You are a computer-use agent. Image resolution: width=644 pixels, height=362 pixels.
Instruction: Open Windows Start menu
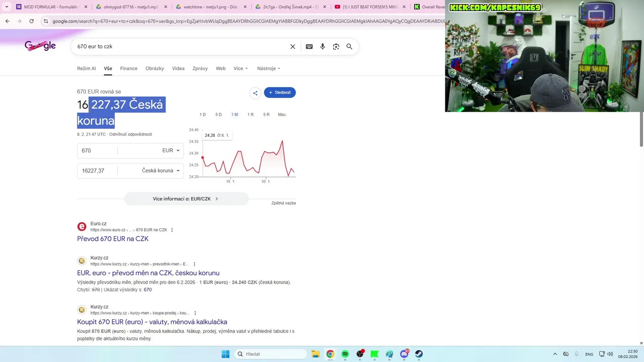225,354
